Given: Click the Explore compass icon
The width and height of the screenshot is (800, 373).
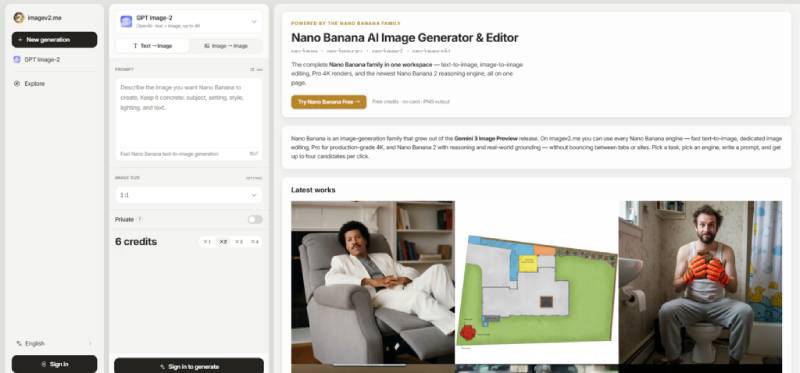Looking at the screenshot, I should tap(17, 84).
